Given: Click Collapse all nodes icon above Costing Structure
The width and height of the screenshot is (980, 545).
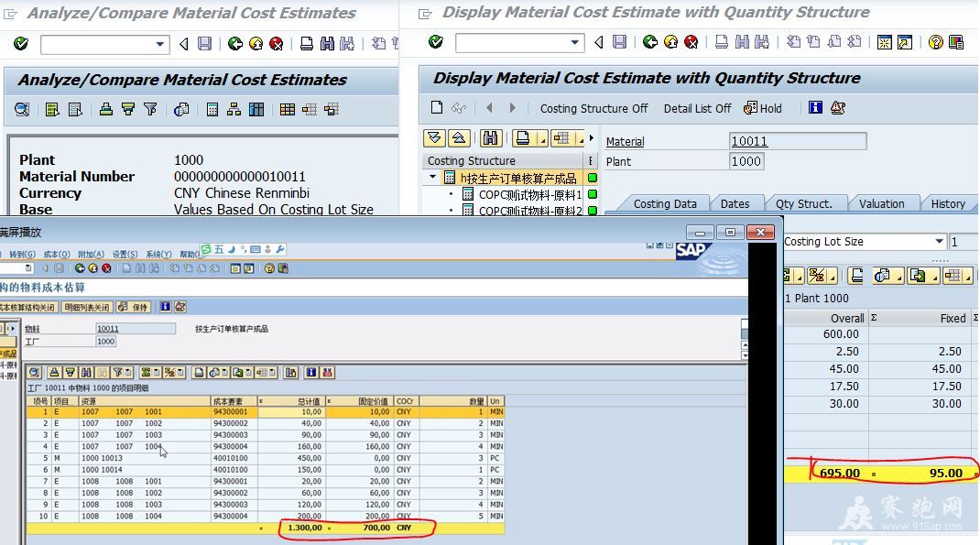Looking at the screenshot, I should [459, 138].
